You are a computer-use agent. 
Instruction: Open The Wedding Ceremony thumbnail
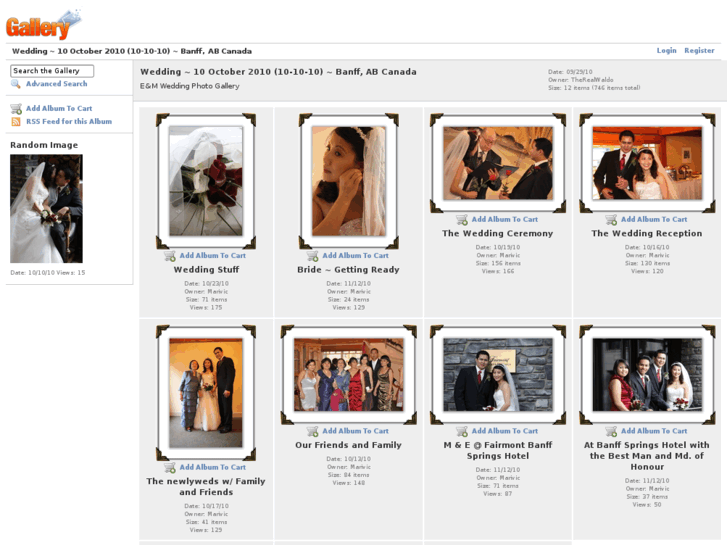(498, 163)
